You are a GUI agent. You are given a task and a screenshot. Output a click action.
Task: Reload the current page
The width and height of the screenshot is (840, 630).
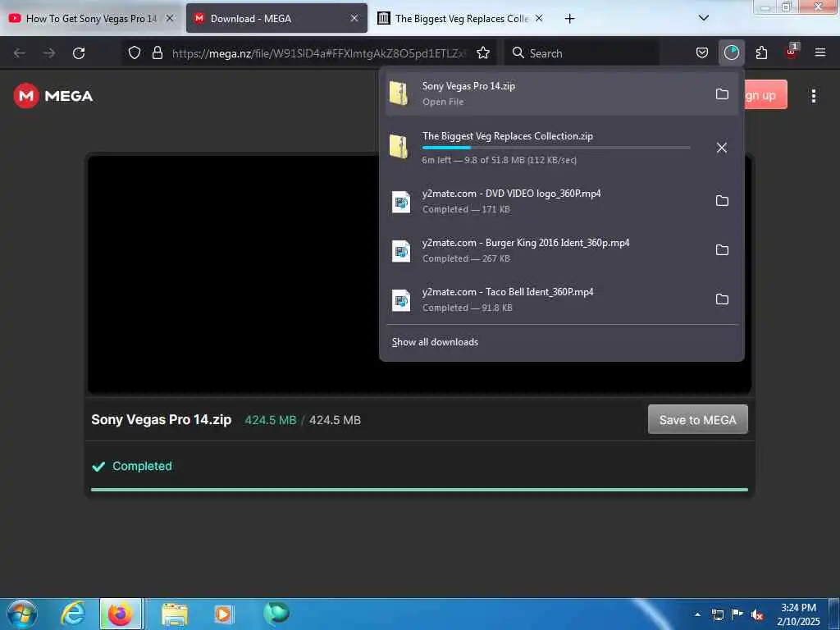(x=79, y=53)
